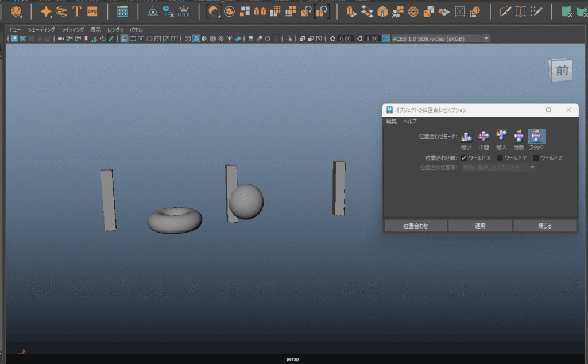This screenshot has width=588, height=364.
Task: Click the Delete History clock icon
Action: 168,11
